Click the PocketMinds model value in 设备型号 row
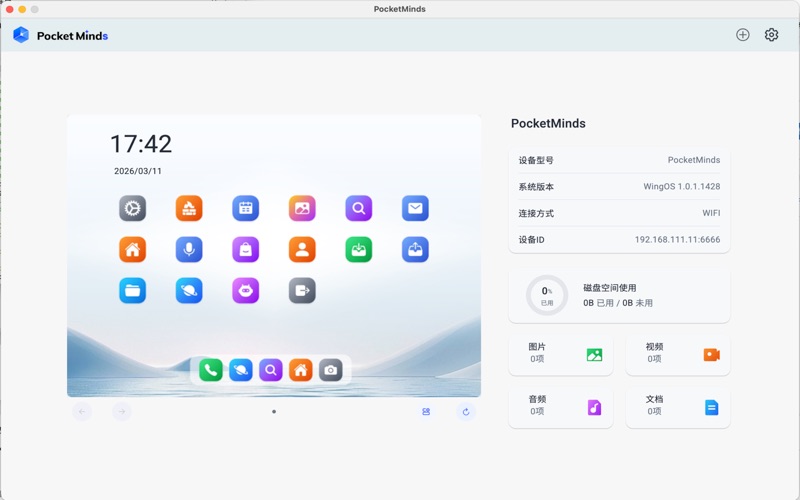 pyautogui.click(x=694, y=160)
